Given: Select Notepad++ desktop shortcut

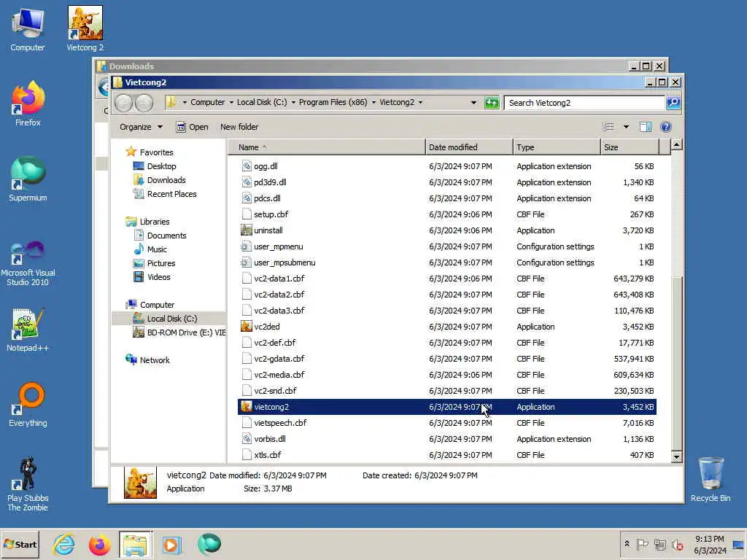Looking at the screenshot, I should (x=28, y=330).
